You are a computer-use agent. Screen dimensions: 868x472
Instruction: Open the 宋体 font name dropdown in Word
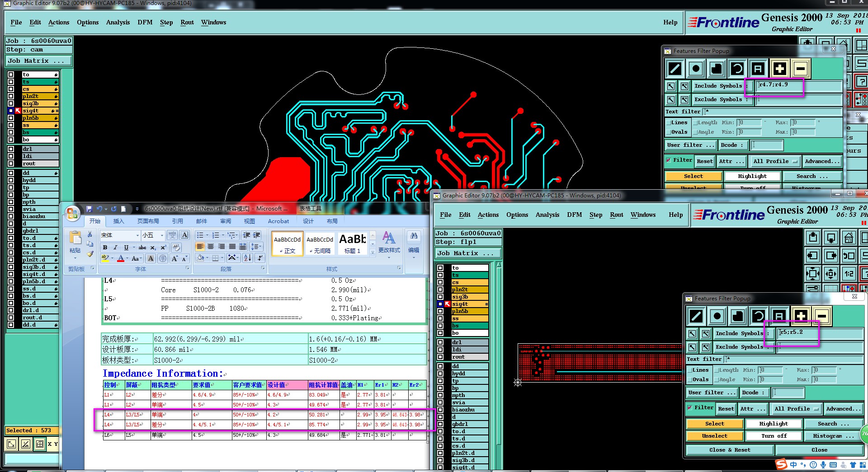pyautogui.click(x=137, y=235)
